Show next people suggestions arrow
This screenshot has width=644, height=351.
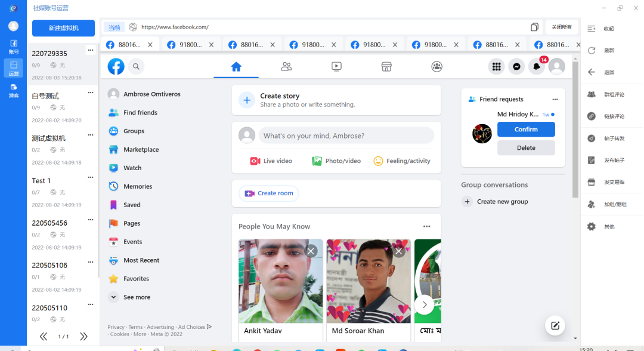point(425,305)
